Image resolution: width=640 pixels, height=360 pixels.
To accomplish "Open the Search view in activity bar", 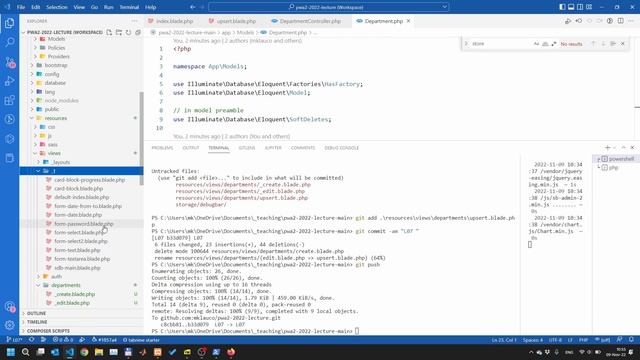I will point(9,42).
